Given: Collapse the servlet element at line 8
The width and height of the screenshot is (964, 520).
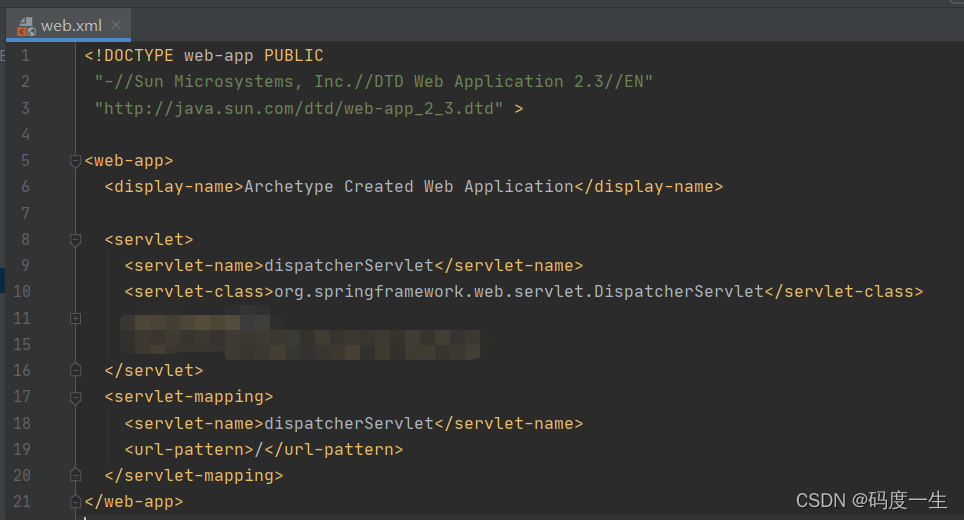Looking at the screenshot, I should pos(76,240).
